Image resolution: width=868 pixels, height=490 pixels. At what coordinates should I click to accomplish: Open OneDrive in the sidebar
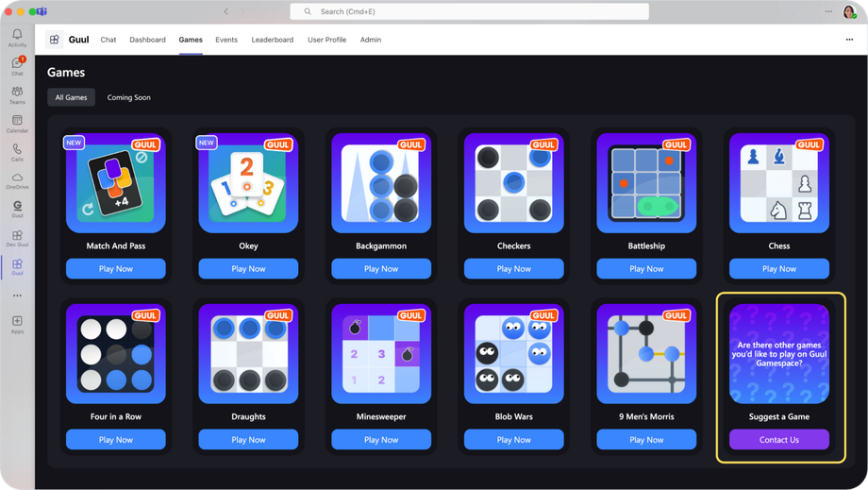point(17,180)
